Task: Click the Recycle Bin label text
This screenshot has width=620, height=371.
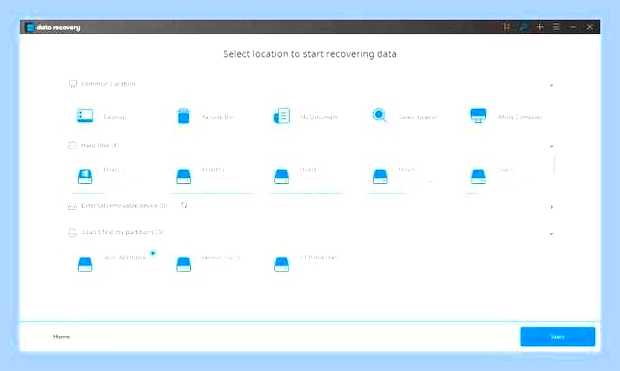Action: 217,117
